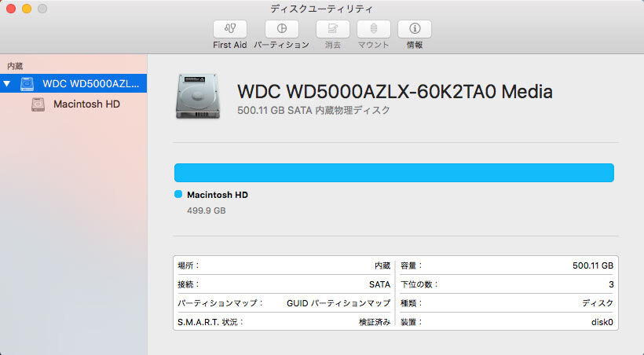Select WDC WD5000AZL... in sidebar
Viewport: 644px width, 355px height.
coord(73,83)
